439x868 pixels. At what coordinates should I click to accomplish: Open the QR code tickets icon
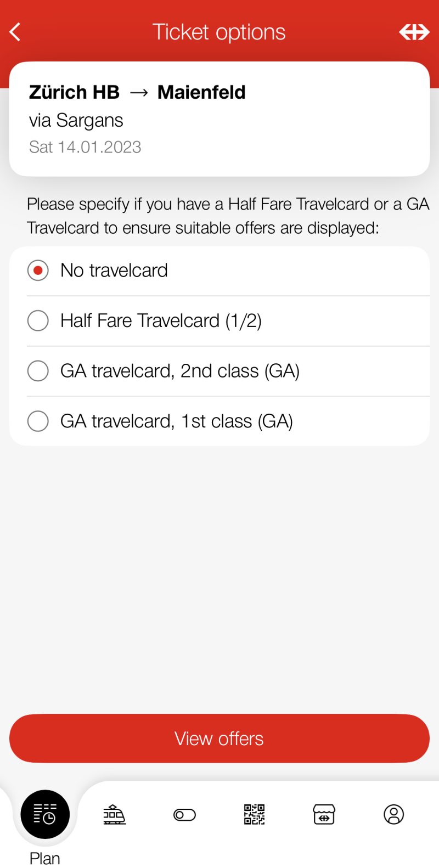click(254, 814)
